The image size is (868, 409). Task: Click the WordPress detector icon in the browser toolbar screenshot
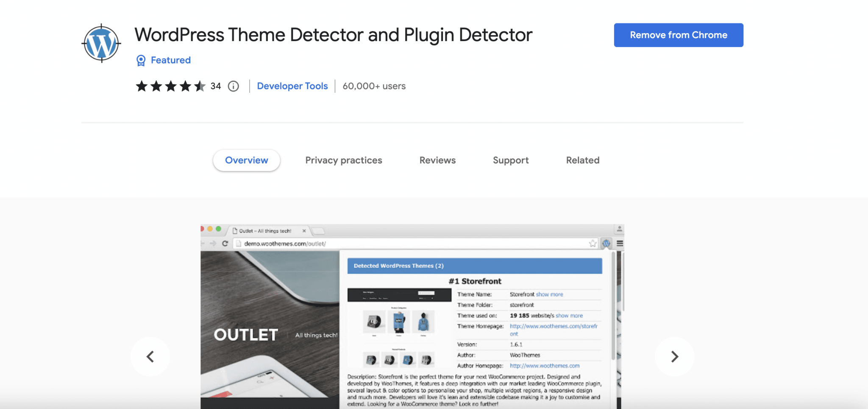tap(606, 243)
